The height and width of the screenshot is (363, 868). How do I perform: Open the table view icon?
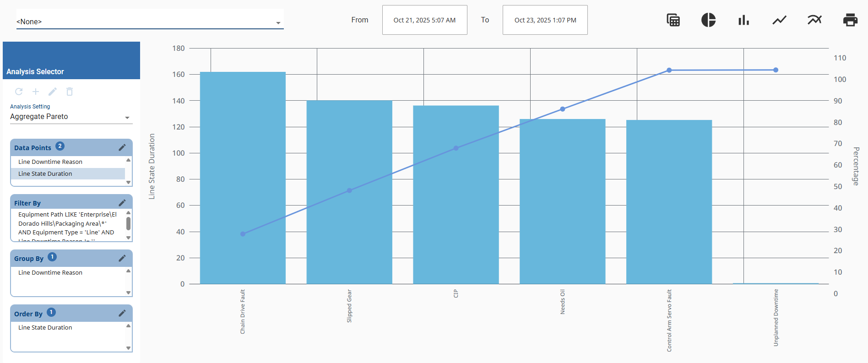(673, 20)
